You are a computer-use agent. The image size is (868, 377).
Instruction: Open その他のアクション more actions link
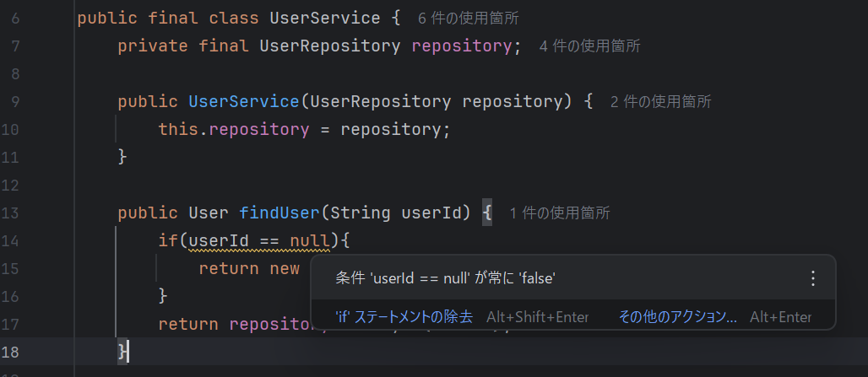click(x=677, y=317)
